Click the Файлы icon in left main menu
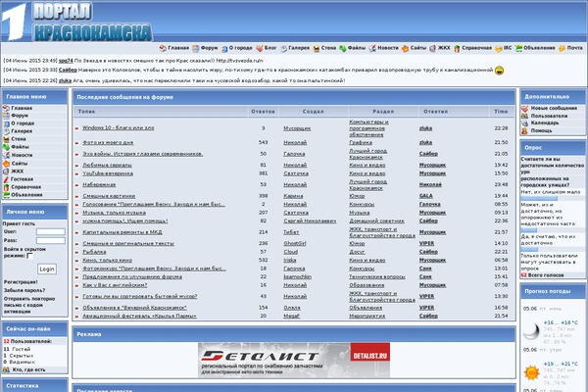The width and height of the screenshot is (588, 392). 6,147
